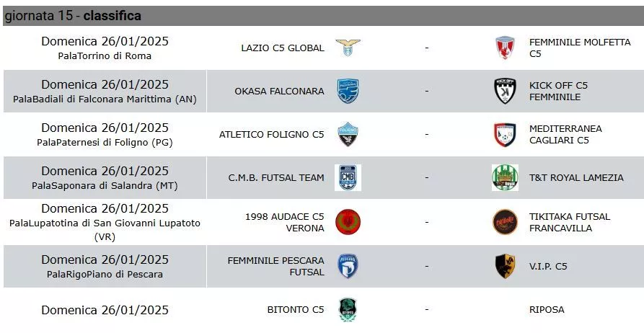Image resolution: width=644 pixels, height=333 pixels.
Task: Open the T&T ROYAL LAMEZIA team name
Action: point(576,178)
